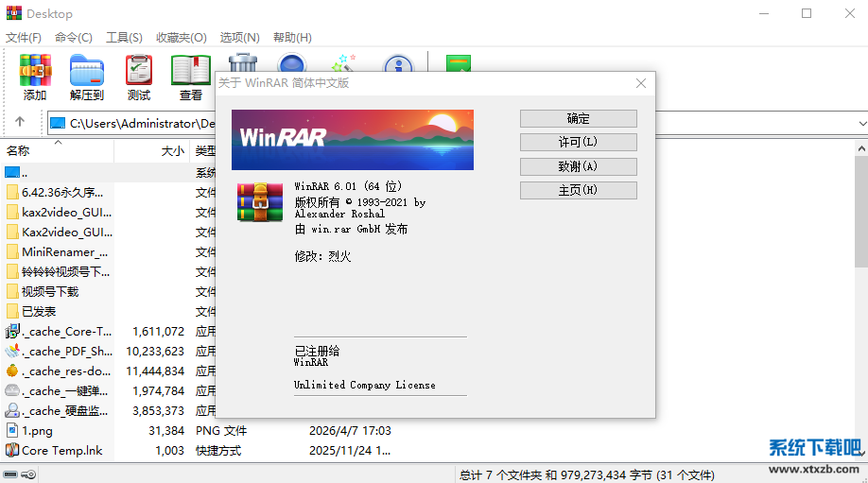Open the 工具(S) menu
The image size is (868, 483).
[x=124, y=38]
